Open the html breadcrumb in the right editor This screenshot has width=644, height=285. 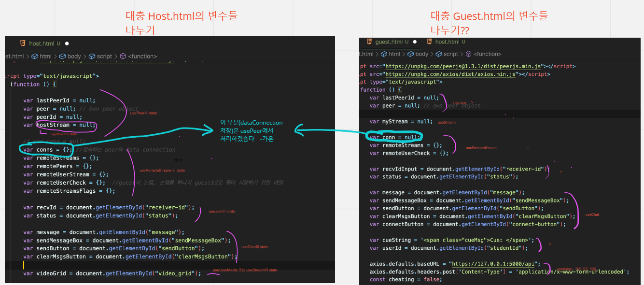point(390,54)
